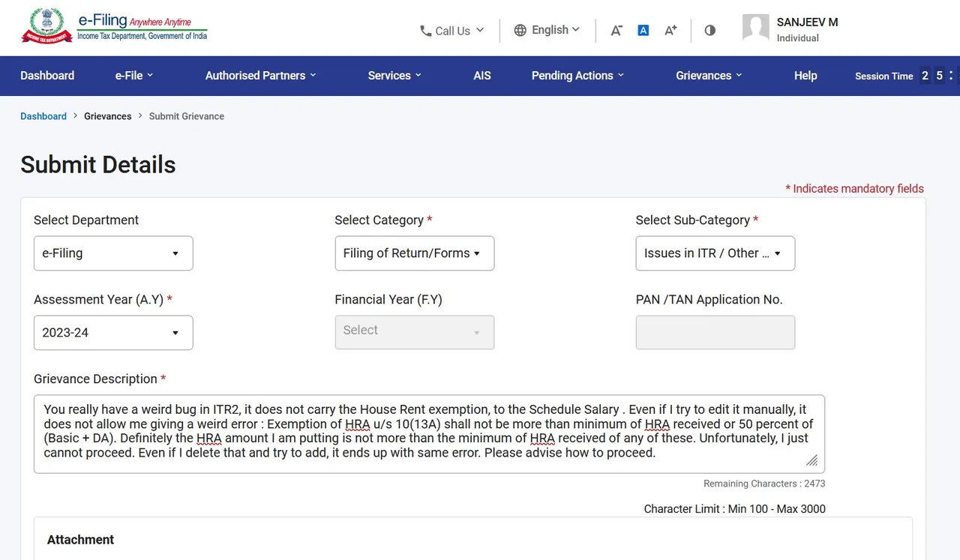The image size is (960, 560).
Task: Expand the Grievances menu
Action: 709,76
